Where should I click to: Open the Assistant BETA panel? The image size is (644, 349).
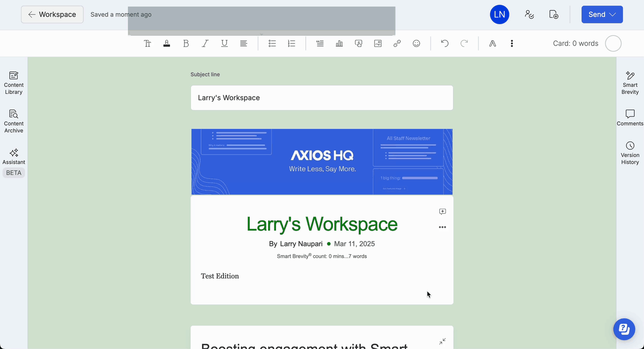pyautogui.click(x=14, y=162)
